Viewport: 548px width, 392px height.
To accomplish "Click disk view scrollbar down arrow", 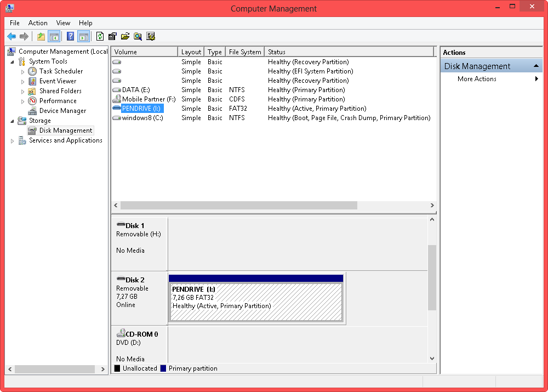I will 432,359.
